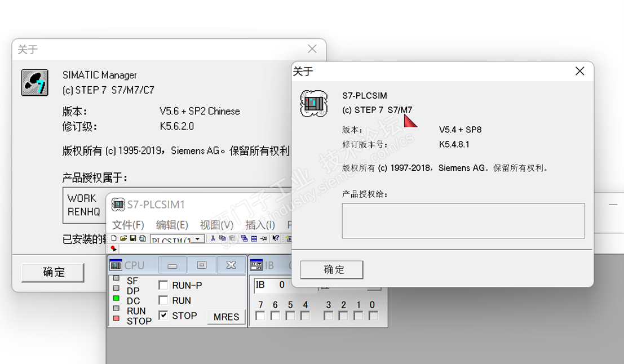The width and height of the screenshot is (624, 364).
Task: Click the SF status LED indicator
Action: [x=116, y=278]
